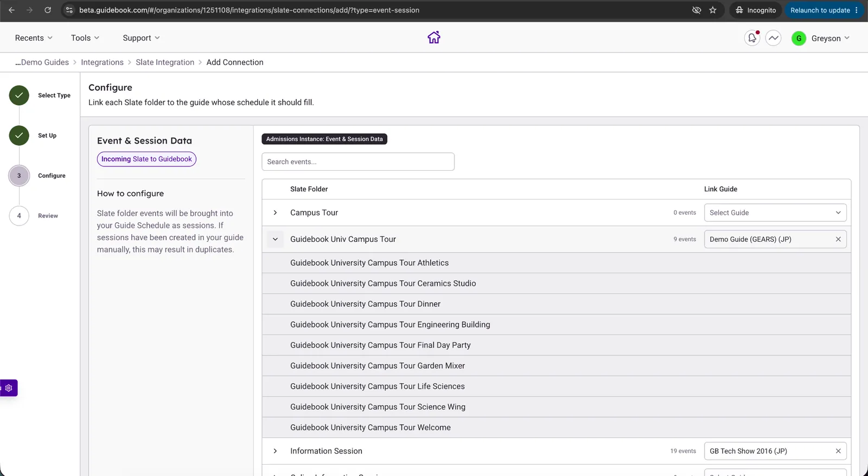Click the browser address bar URL

click(x=249, y=10)
